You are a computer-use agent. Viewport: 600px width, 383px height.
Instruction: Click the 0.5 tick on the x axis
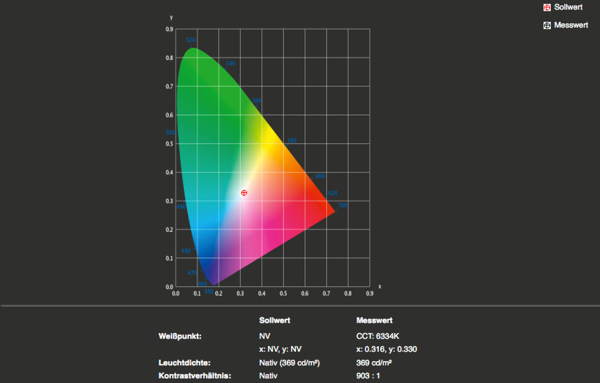tap(283, 293)
